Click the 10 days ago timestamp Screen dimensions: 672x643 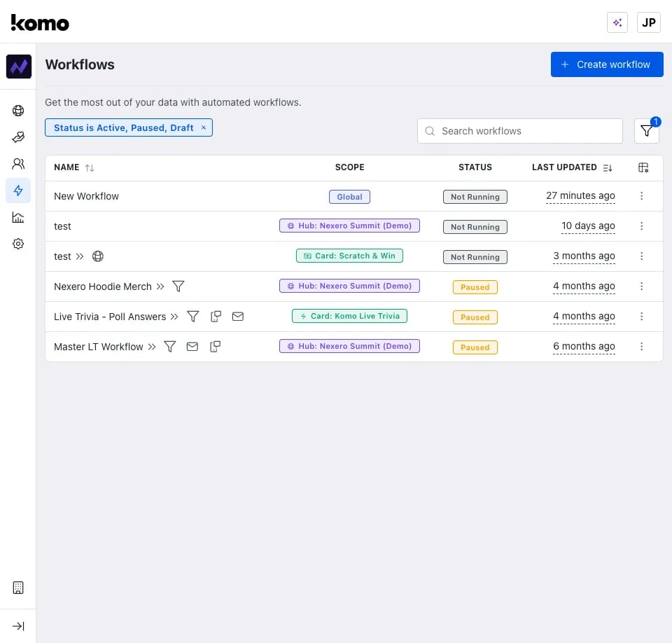pos(588,226)
